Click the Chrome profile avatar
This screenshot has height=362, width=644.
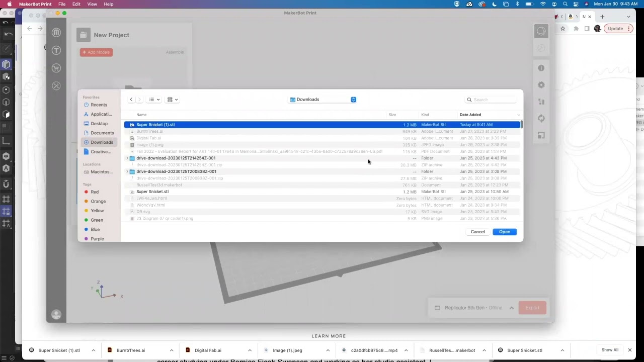(x=597, y=29)
